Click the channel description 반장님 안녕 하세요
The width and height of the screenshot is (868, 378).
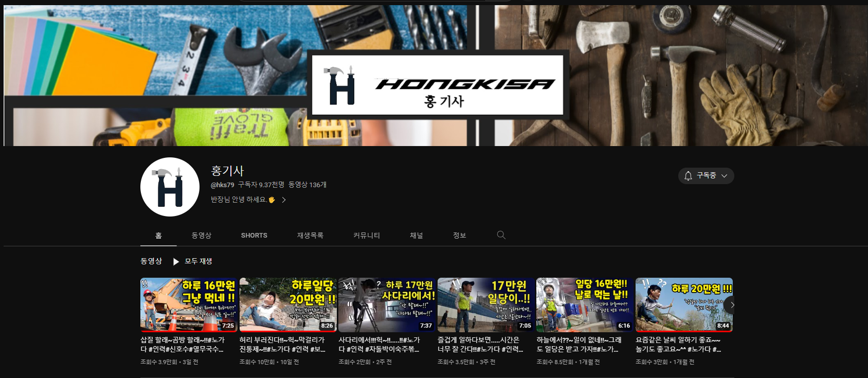243,200
